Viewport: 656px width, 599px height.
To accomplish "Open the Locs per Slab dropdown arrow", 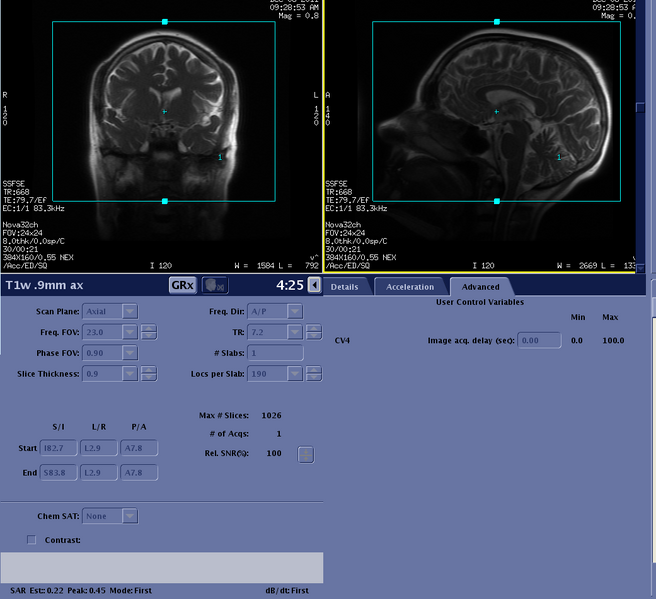I will click(295, 374).
